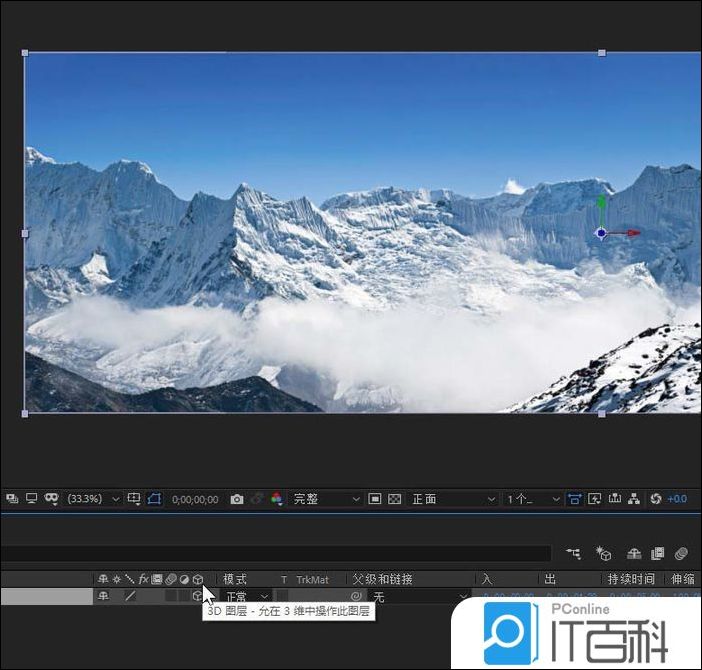Select the highlighted layer name bar
The height and width of the screenshot is (670, 702).
tap(47, 596)
